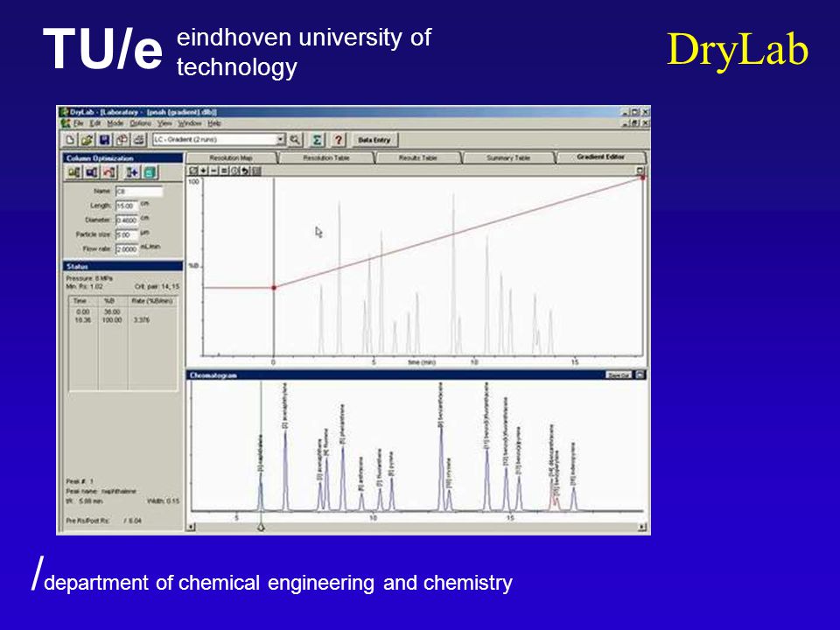The width and height of the screenshot is (840, 630).
Task: Click the Pressure status line
Action: click(89, 278)
